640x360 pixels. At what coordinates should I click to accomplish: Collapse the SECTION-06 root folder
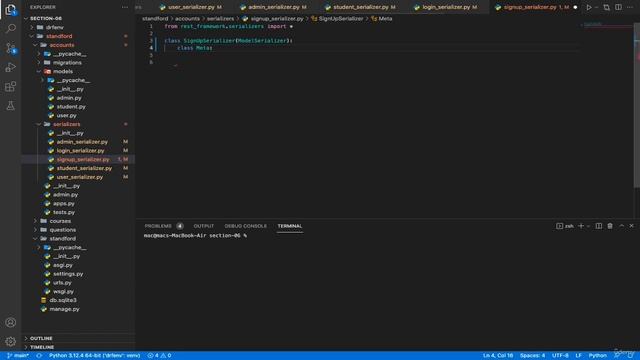coord(78,18)
